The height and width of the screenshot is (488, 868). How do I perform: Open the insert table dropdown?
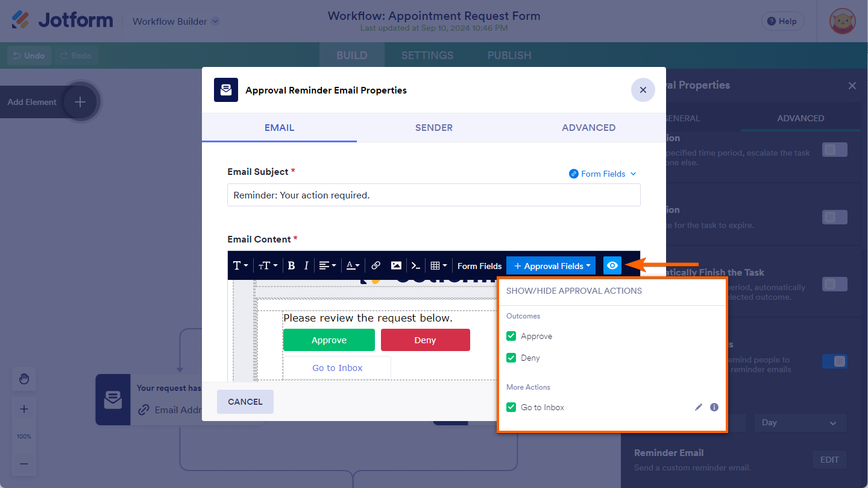coord(439,265)
